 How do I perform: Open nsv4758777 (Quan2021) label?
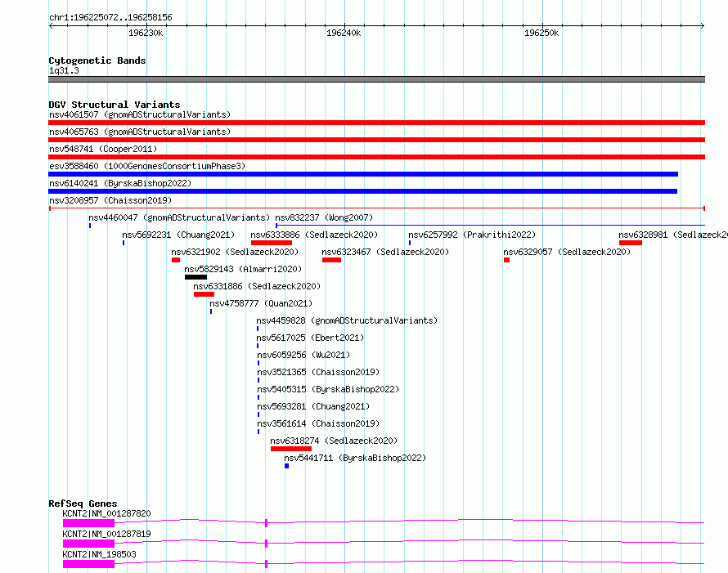(x=261, y=303)
